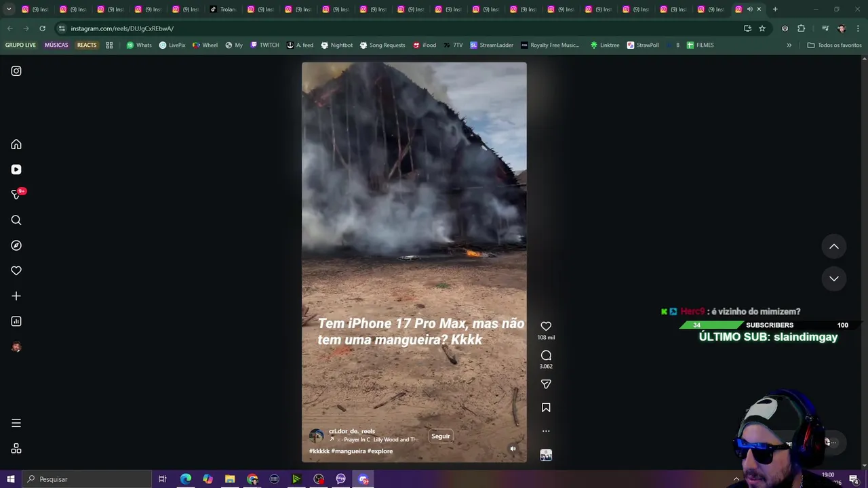Open cri.dor_de_reels avatar picture
The image size is (868, 488).
pyautogui.click(x=317, y=436)
